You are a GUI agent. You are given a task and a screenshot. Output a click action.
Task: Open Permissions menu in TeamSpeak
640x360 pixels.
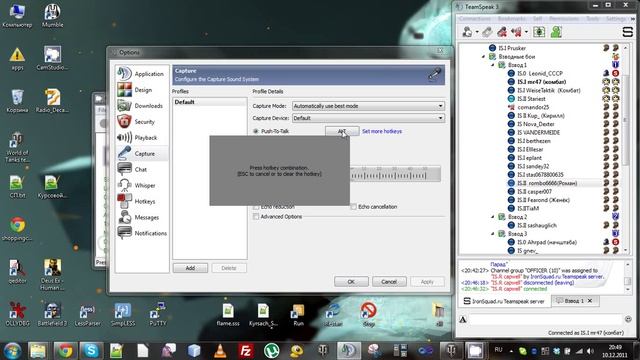[564, 19]
